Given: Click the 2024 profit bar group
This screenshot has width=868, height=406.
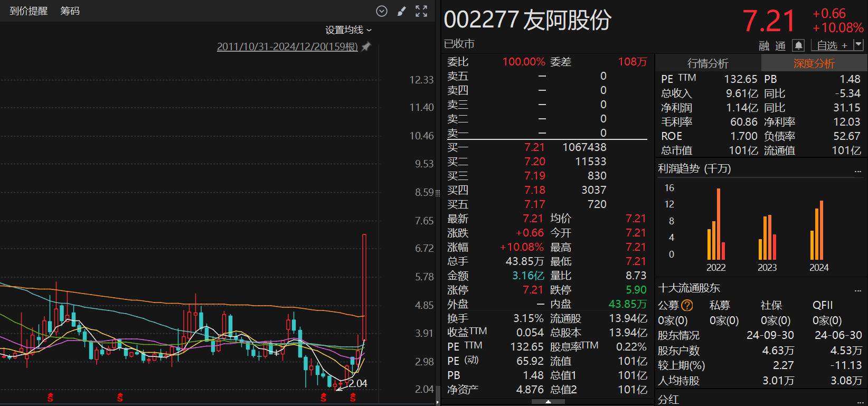Looking at the screenshot, I should [x=817, y=230].
